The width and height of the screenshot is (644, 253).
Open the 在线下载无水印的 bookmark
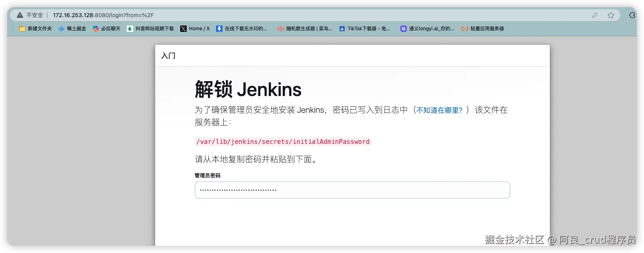[x=242, y=29]
